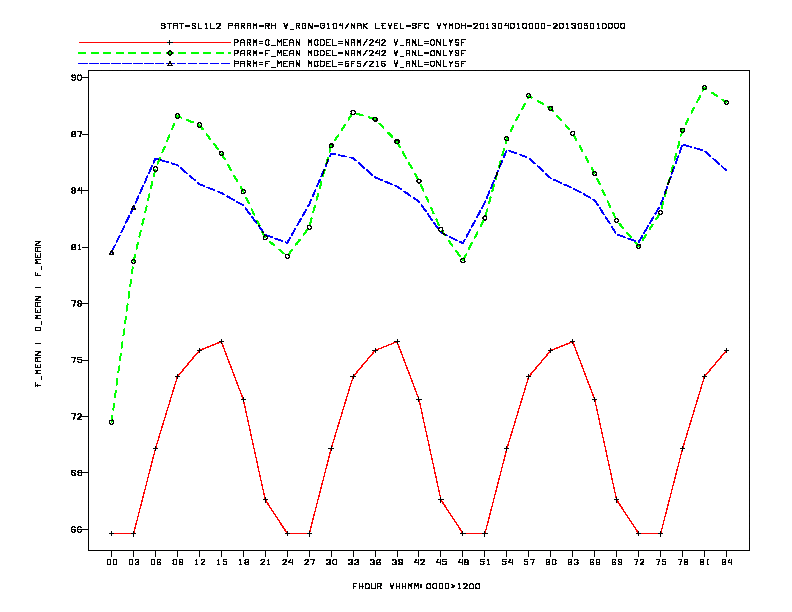The height and width of the screenshot is (612, 792).
Task: Click forecast hour 51 on the horizontal axis
Action: pyautogui.click(x=485, y=562)
